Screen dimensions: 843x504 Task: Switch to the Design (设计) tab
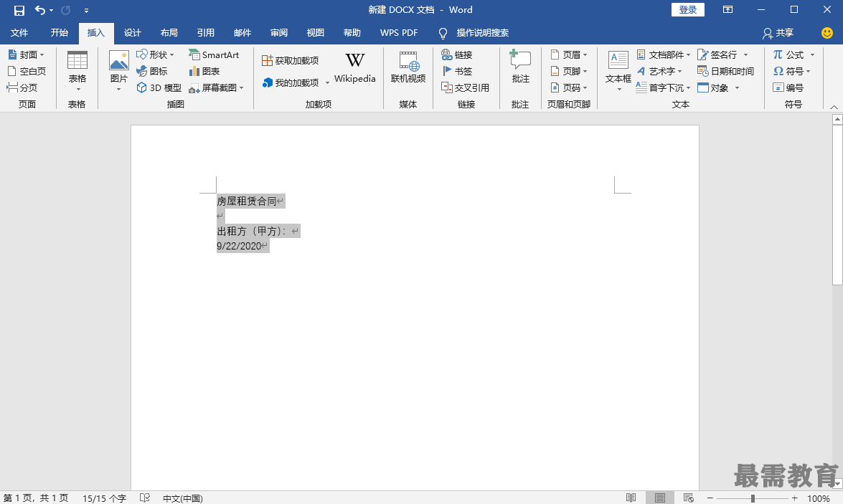tap(132, 33)
